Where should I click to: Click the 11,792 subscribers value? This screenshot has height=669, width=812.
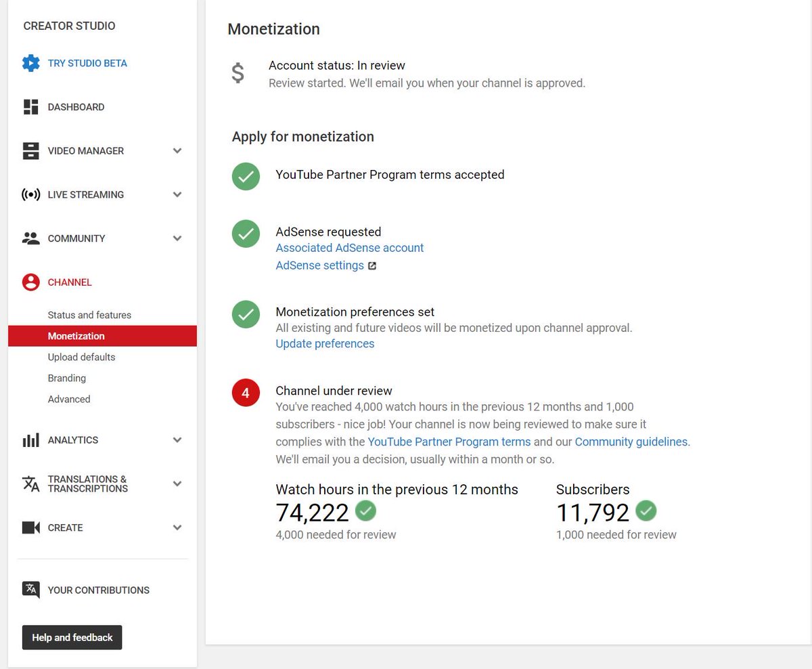point(593,513)
